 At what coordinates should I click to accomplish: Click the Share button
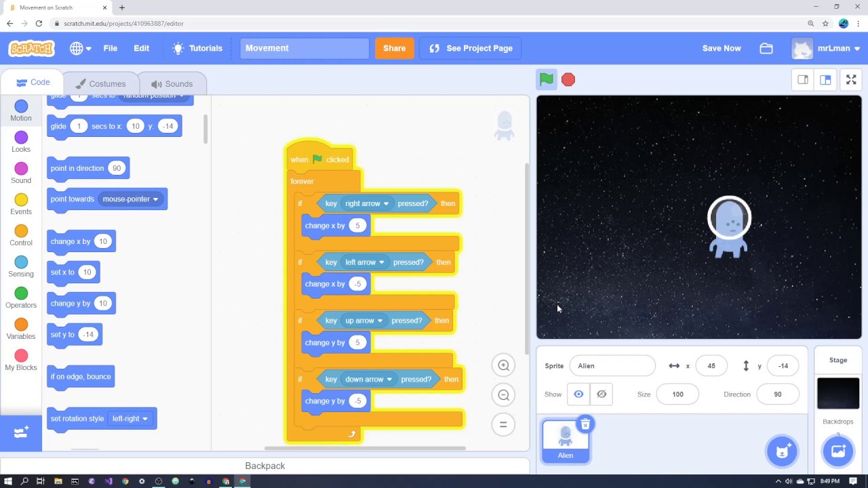pos(394,48)
